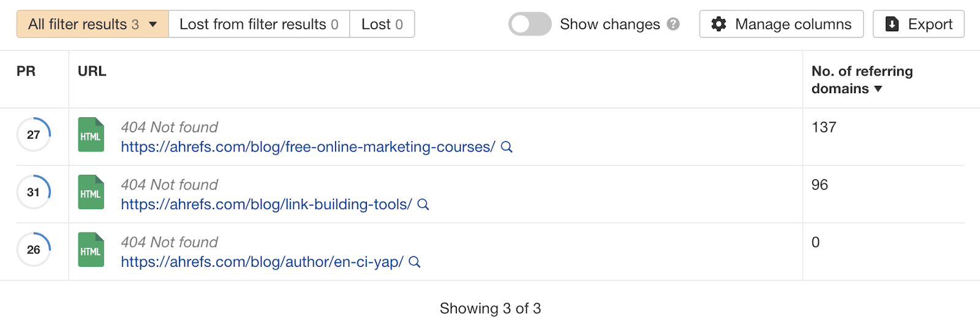Image resolution: width=980 pixels, height=333 pixels.
Task: Click PR score circle showing 27
Action: pyautogui.click(x=34, y=135)
